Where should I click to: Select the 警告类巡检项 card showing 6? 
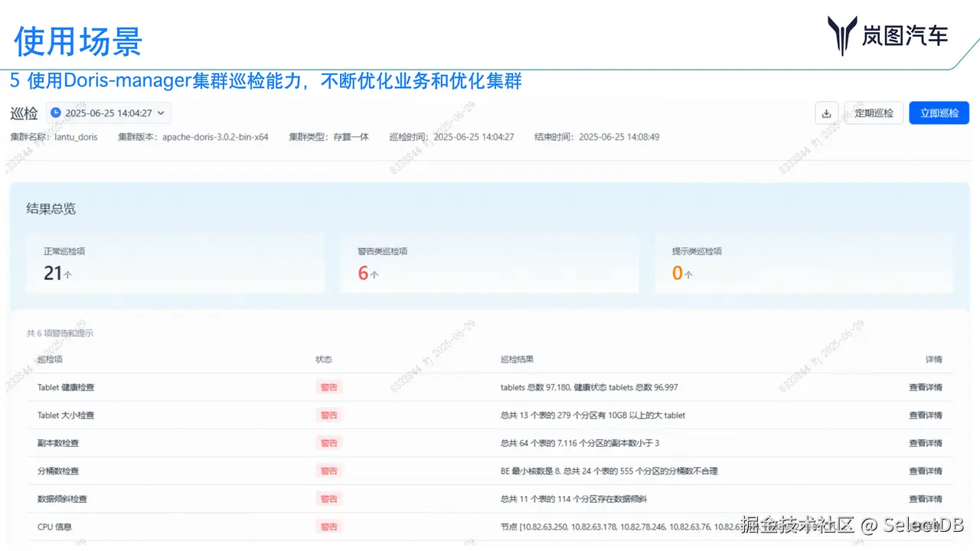(490, 264)
